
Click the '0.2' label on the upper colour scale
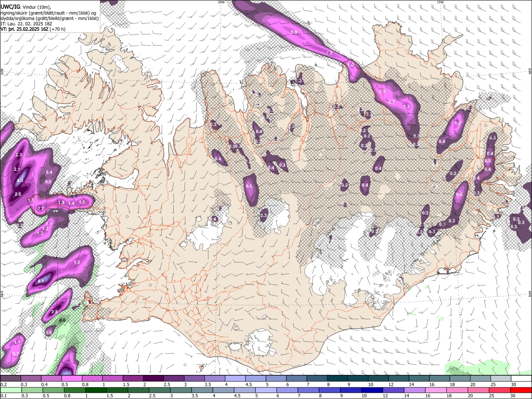(x=3, y=384)
